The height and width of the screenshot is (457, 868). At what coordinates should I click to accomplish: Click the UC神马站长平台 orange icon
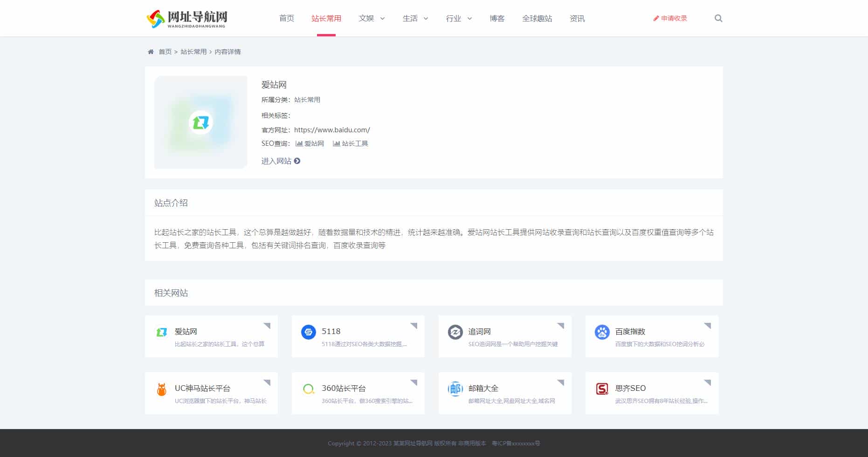(x=161, y=389)
